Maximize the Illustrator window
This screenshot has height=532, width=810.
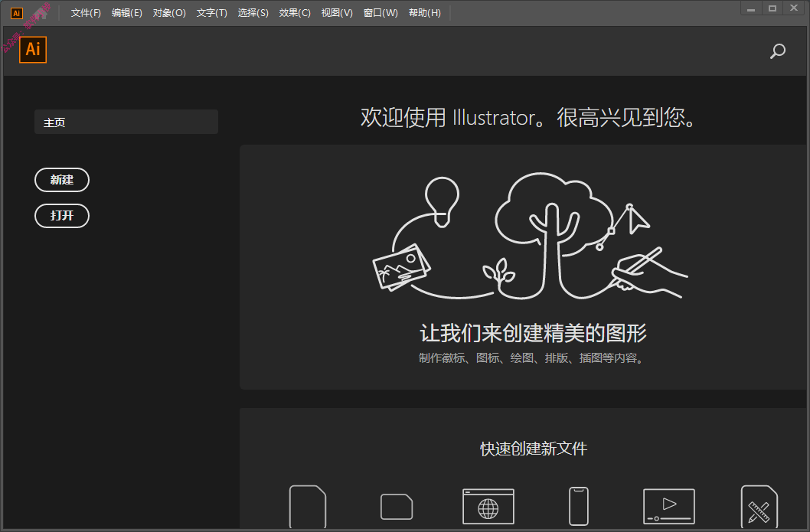(772, 8)
